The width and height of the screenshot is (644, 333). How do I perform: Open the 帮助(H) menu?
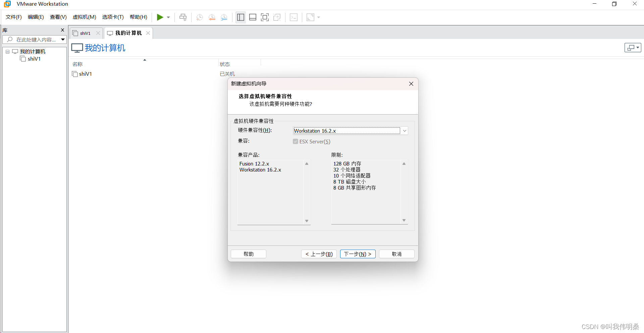(x=138, y=17)
